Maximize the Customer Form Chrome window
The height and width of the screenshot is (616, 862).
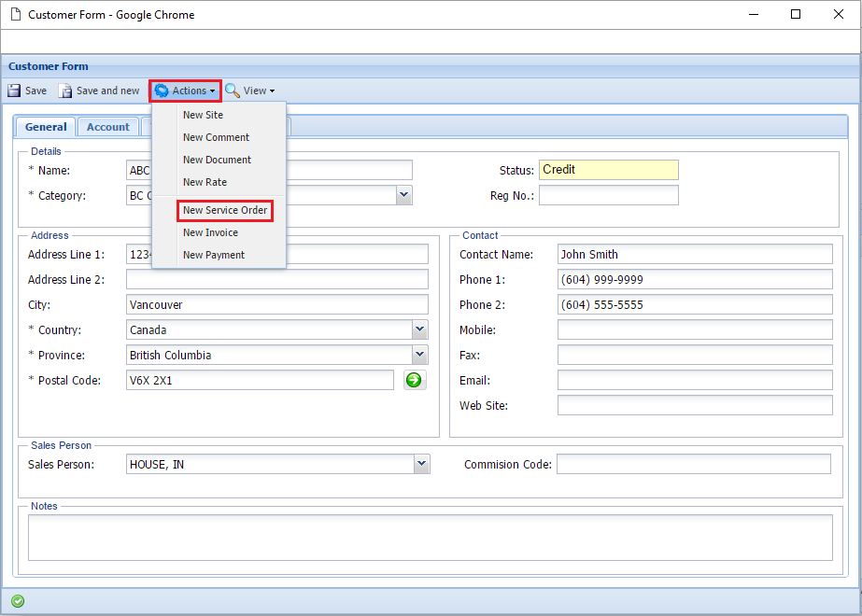click(796, 14)
